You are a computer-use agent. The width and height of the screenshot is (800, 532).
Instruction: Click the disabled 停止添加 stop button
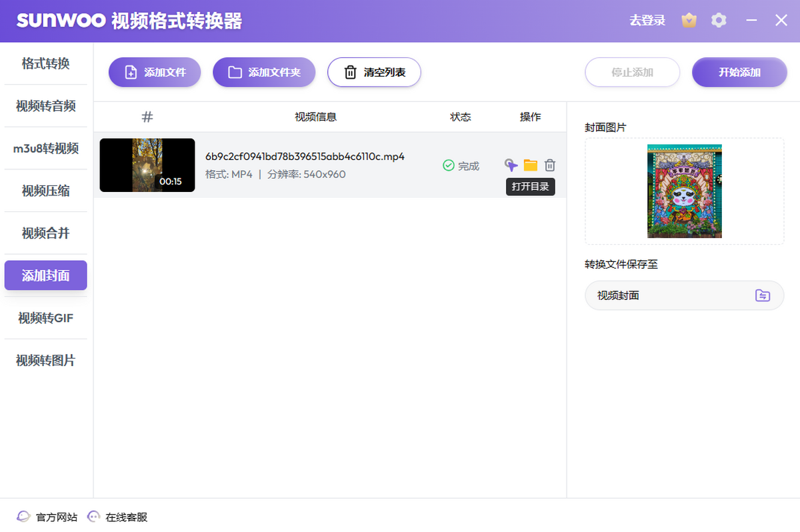coord(632,72)
